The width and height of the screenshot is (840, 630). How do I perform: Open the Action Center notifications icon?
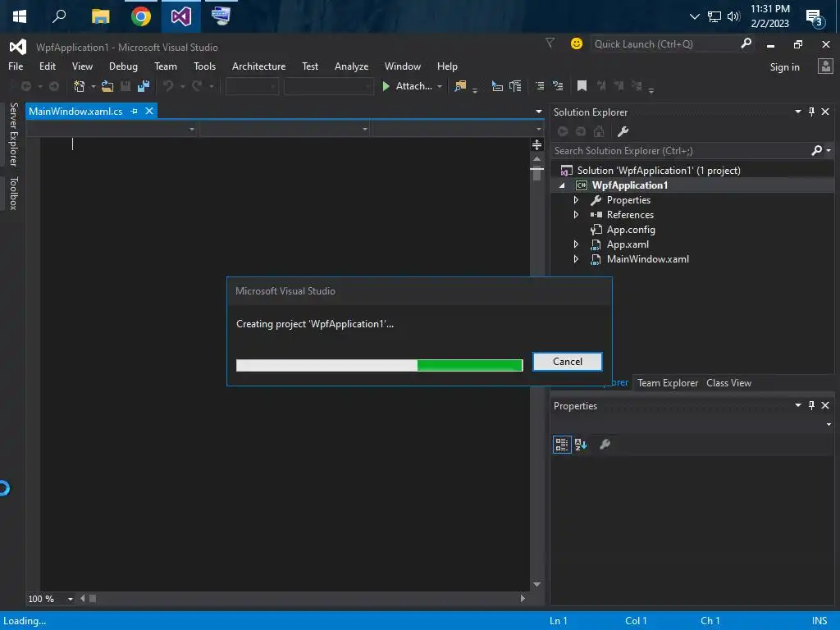click(815, 18)
